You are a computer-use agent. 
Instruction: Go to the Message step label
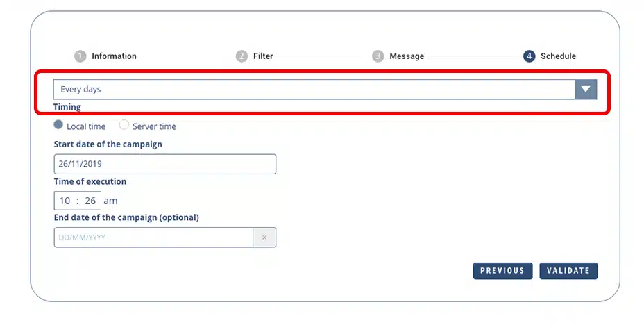tap(407, 56)
